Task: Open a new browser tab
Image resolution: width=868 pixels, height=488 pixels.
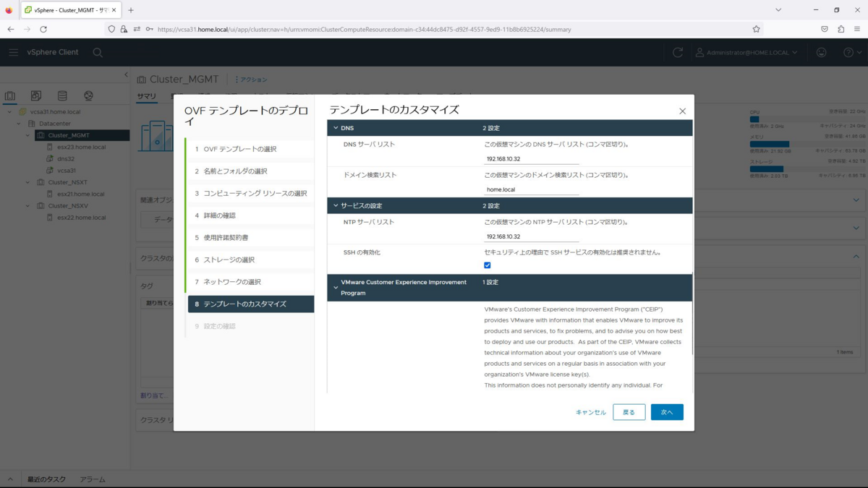Action: tap(131, 10)
